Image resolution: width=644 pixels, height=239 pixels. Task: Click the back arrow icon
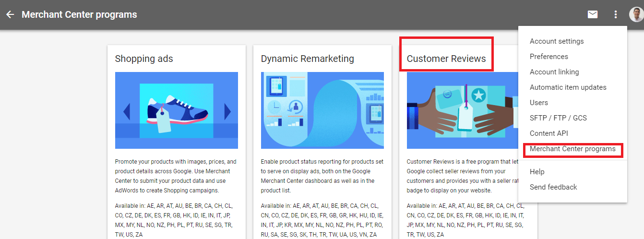(10, 14)
